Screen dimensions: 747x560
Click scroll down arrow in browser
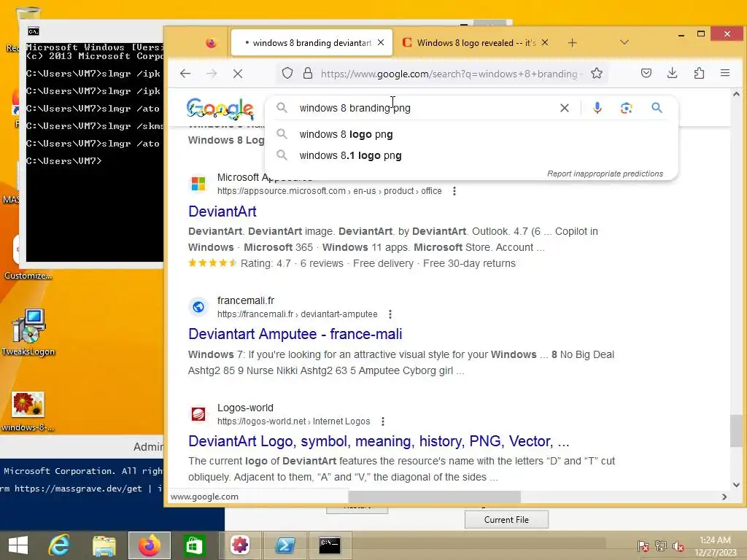736,485
